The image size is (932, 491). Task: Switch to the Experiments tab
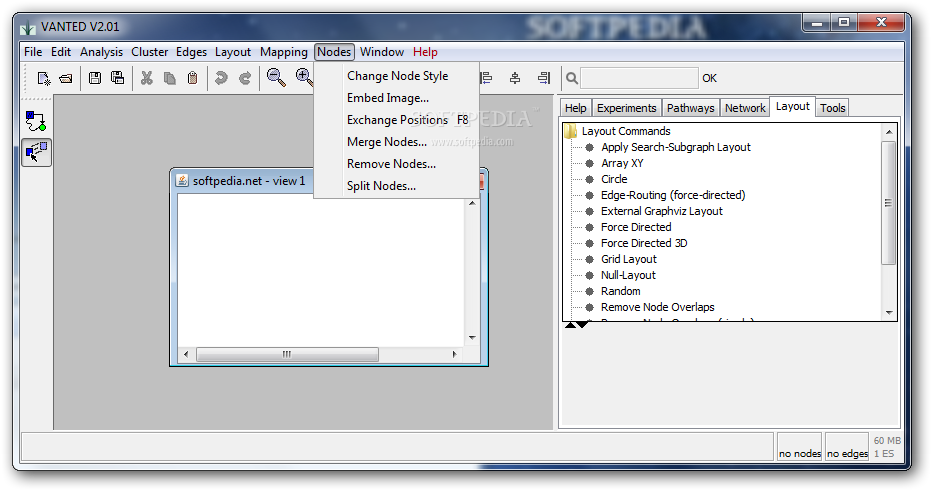tap(626, 108)
